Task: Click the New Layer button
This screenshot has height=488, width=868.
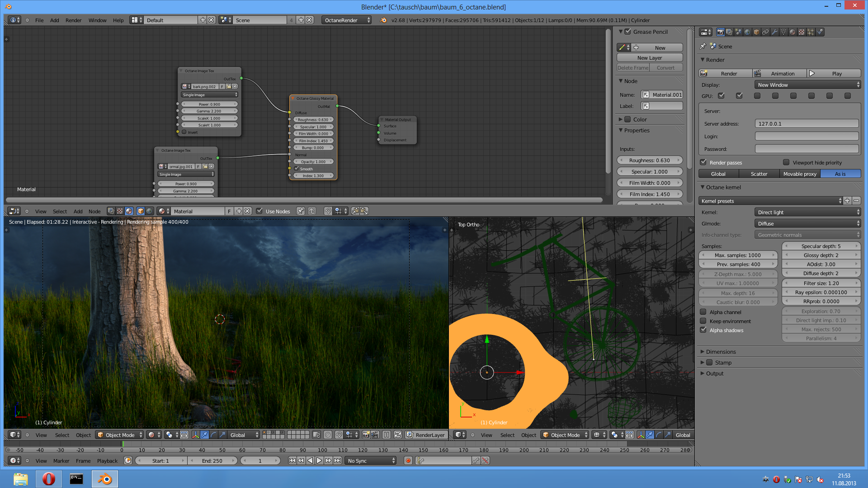Action: (649, 58)
